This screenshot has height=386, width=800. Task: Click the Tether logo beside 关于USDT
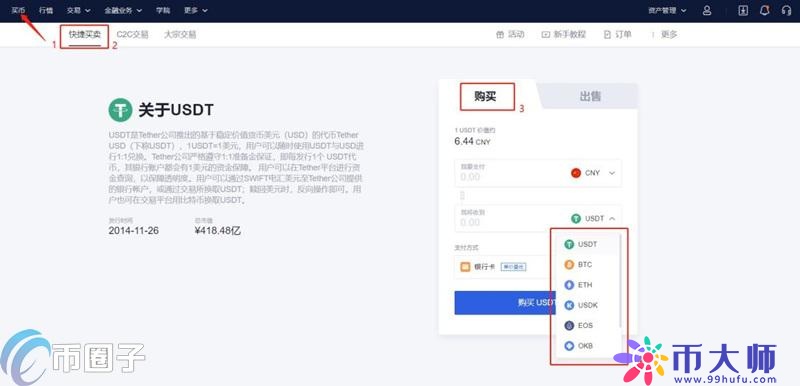click(x=120, y=110)
